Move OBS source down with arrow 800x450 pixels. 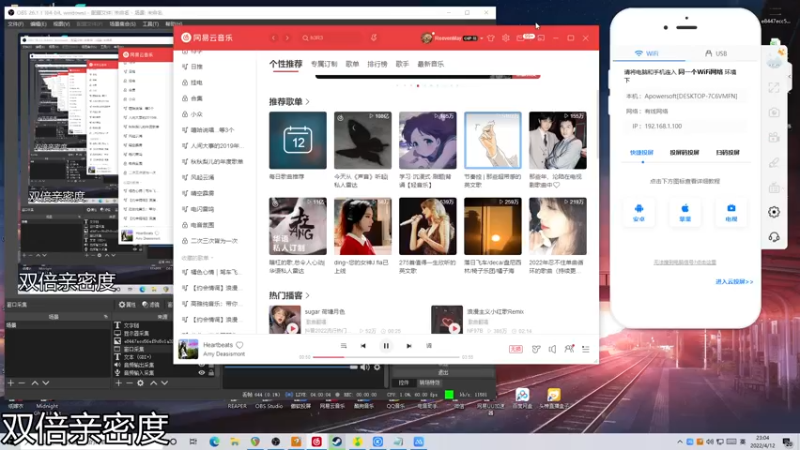coord(165,383)
